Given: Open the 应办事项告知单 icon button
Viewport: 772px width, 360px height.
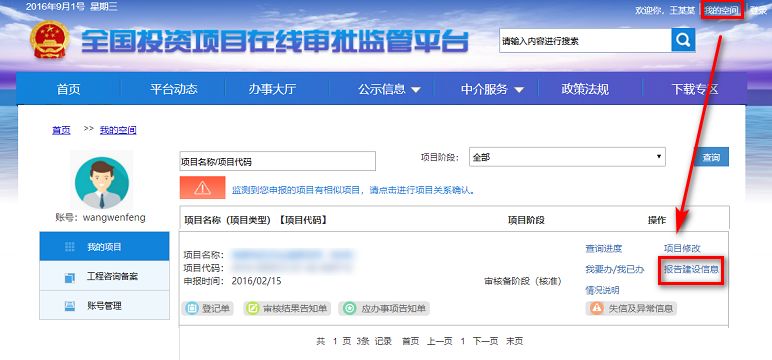Looking at the screenshot, I should point(385,309).
